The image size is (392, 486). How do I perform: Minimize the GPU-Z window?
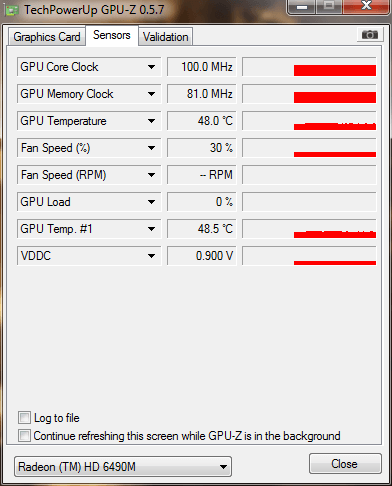click(x=302, y=7)
